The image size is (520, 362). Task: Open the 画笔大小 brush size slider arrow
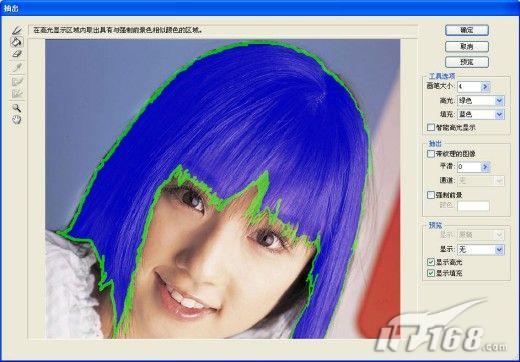pos(485,87)
